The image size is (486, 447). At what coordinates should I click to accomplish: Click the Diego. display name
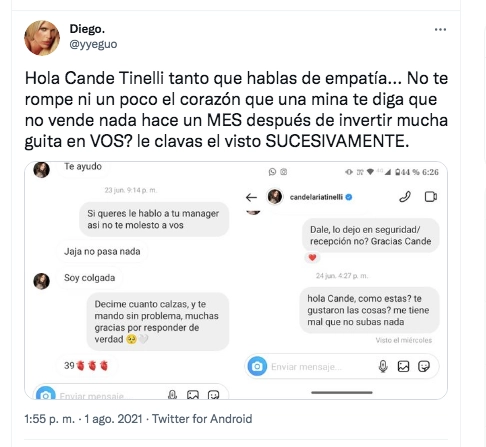coord(87,29)
